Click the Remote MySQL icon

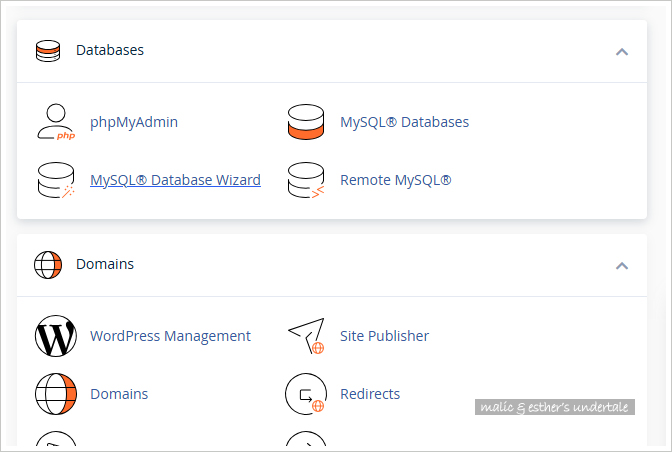point(306,181)
